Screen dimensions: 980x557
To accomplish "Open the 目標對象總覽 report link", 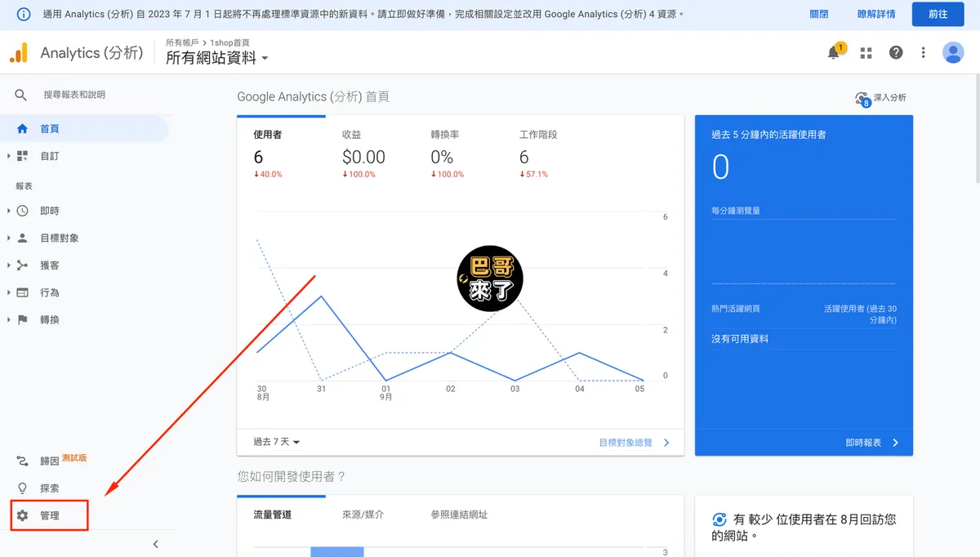I will 635,443.
